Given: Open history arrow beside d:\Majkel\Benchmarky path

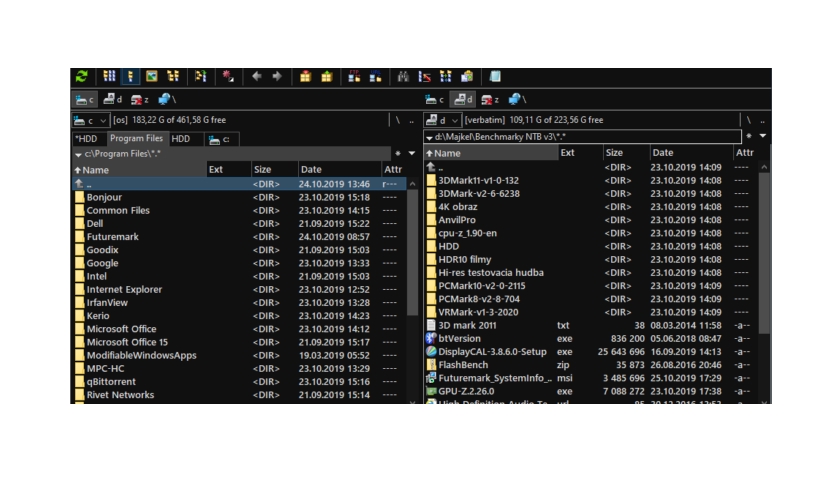Looking at the screenshot, I should (429, 138).
